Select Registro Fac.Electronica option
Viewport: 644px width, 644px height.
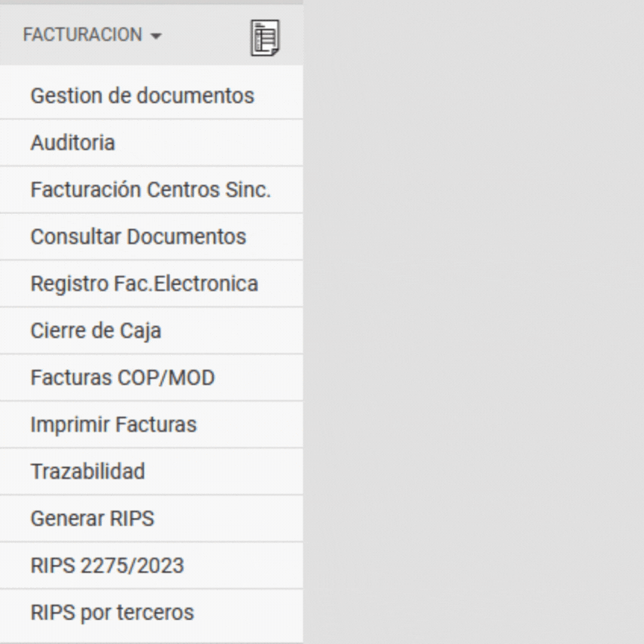(144, 283)
